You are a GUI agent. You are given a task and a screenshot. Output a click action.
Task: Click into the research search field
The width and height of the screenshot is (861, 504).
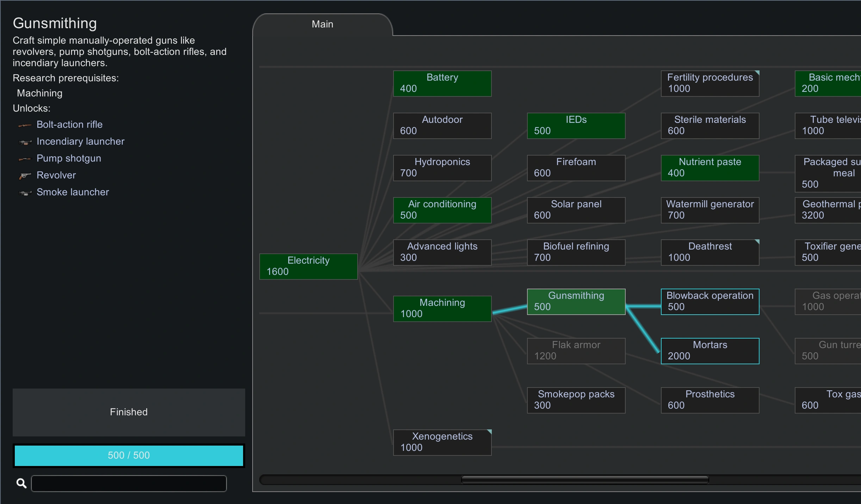129,483
